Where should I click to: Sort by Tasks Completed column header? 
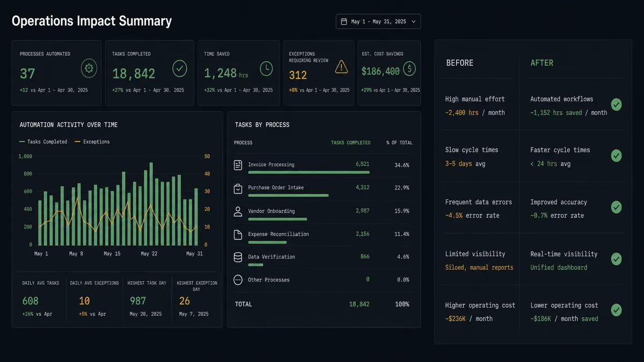coord(350,143)
